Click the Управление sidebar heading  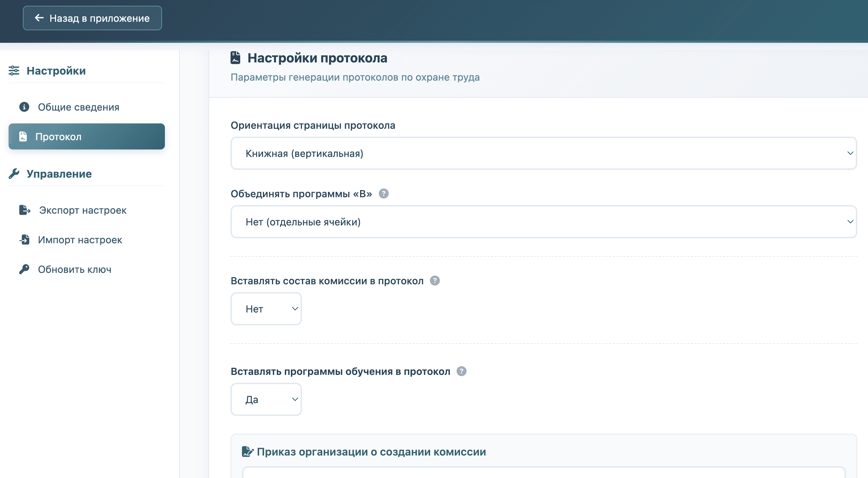tap(59, 174)
